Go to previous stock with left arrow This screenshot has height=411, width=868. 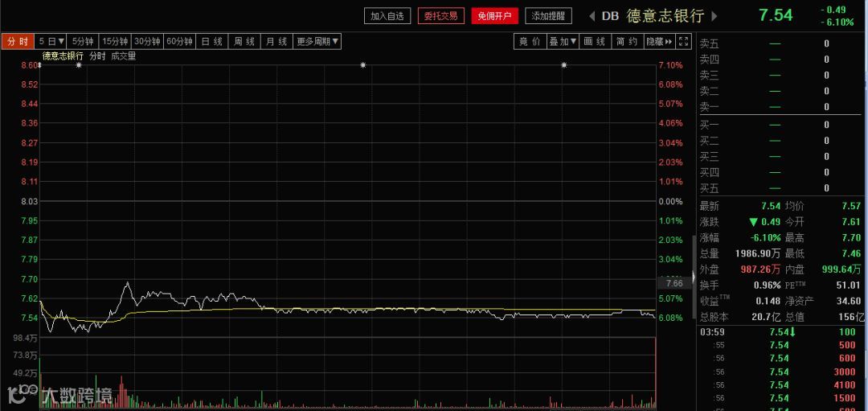click(592, 16)
